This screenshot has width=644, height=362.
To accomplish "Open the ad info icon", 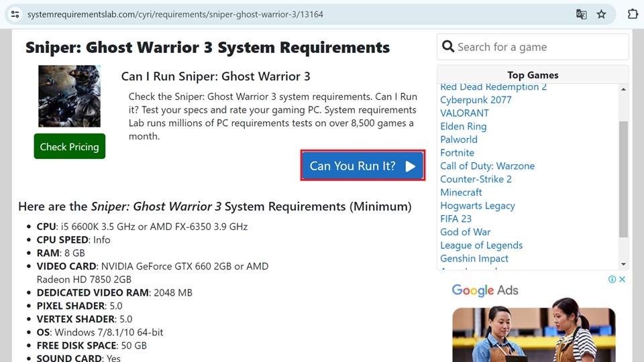I will click(612, 279).
